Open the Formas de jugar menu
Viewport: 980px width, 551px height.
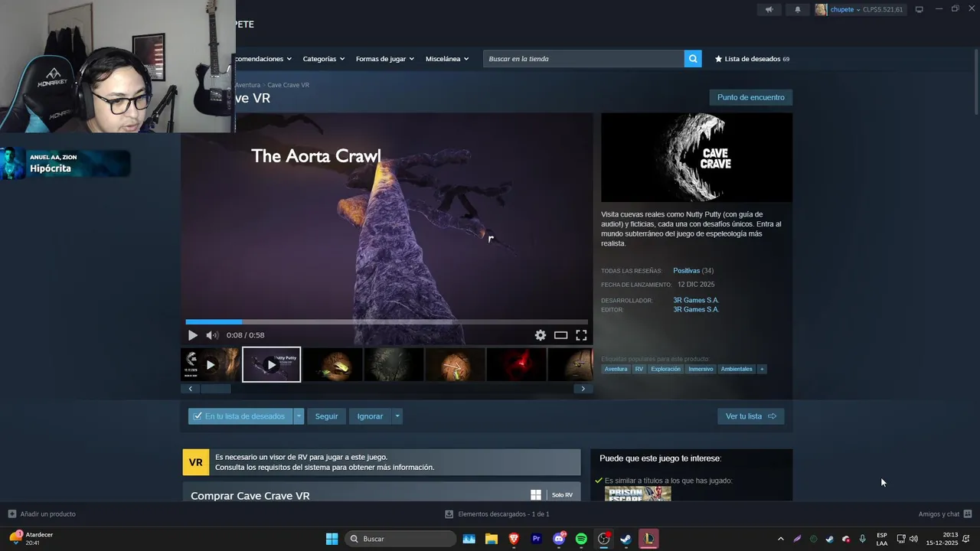[384, 59]
